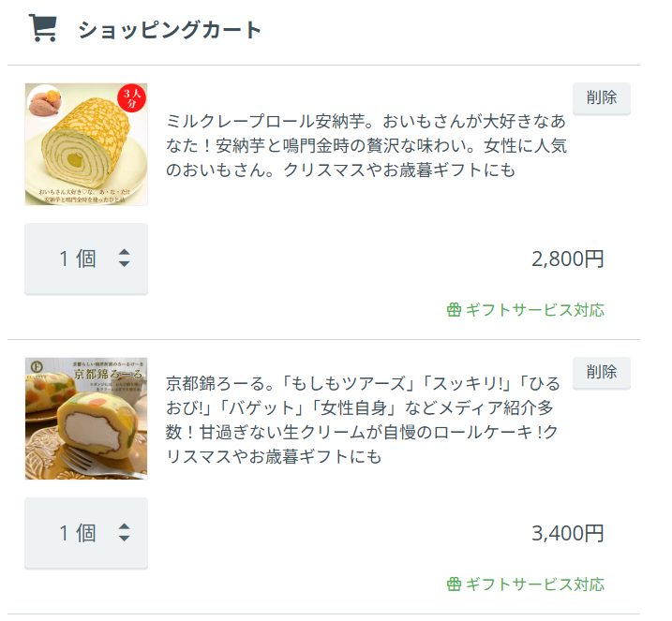Click the ショッピングカート heading text
672x621 pixels.
click(x=170, y=30)
